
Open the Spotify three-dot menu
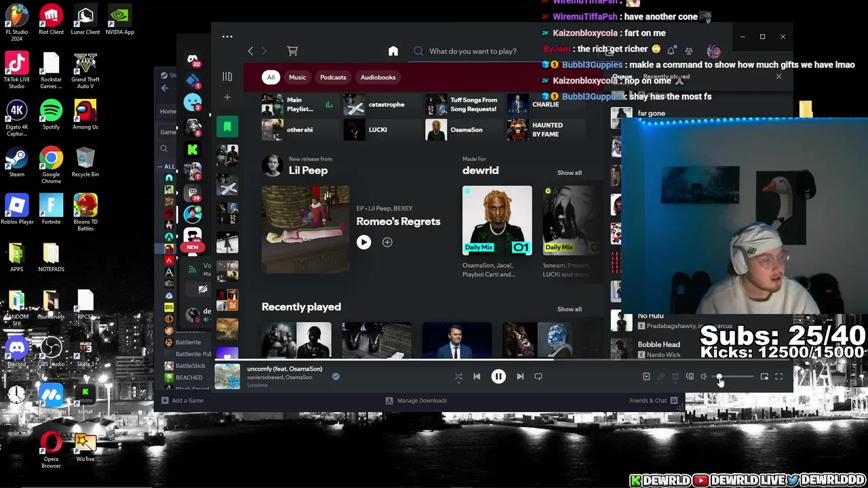227,37
